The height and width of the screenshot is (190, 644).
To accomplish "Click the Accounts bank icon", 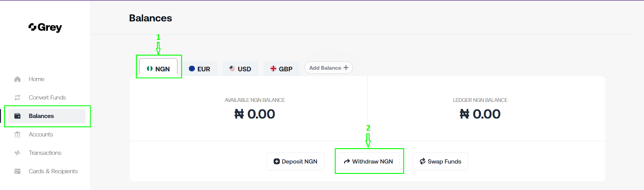I will [17, 134].
